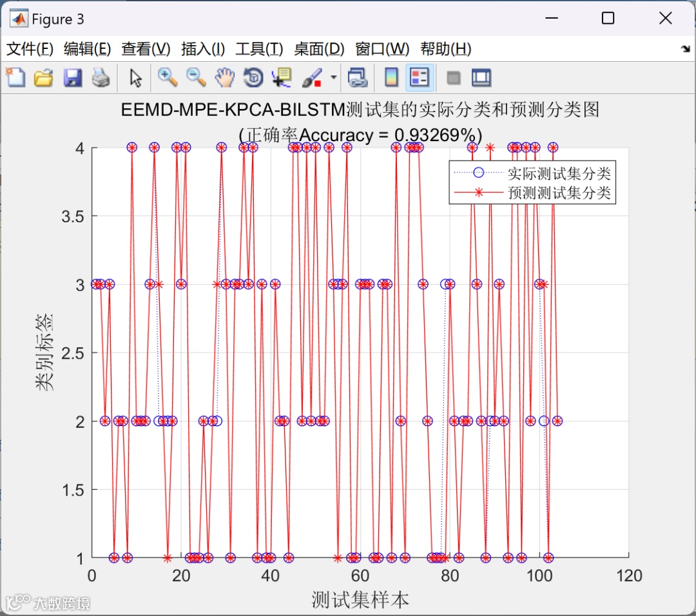The height and width of the screenshot is (616, 696).
Task: Click the x-axis label 测试集样本
Action: [360, 600]
